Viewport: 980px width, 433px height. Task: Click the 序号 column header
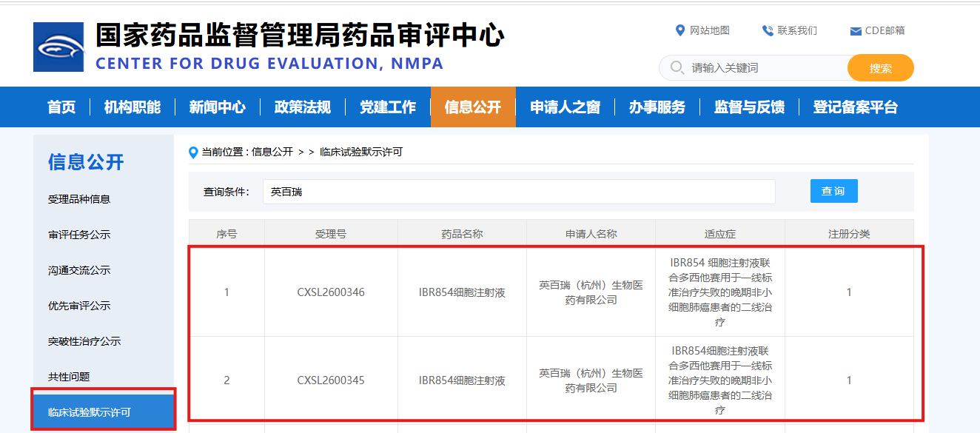226,234
